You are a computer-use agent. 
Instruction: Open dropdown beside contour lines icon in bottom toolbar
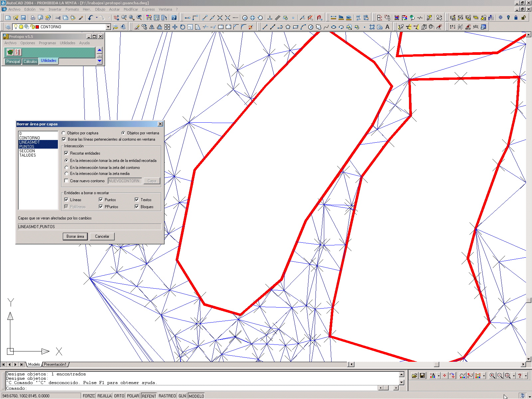[484, 375]
